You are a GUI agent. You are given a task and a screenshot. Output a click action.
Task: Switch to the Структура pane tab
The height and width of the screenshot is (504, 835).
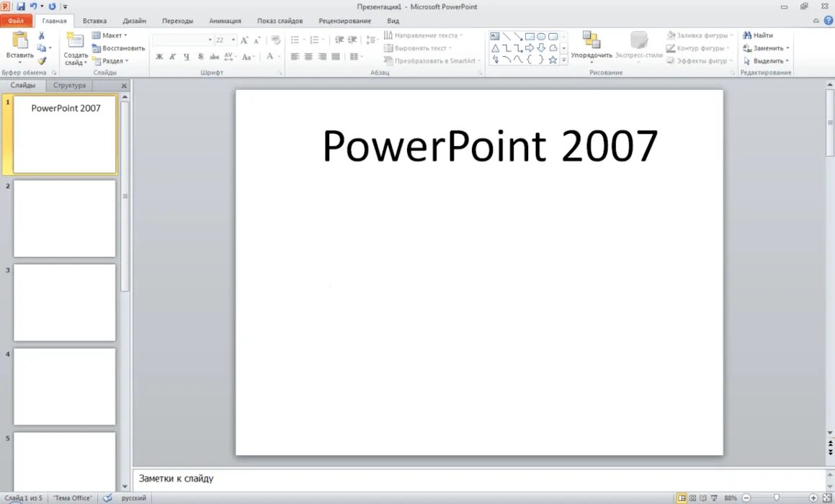tap(69, 85)
